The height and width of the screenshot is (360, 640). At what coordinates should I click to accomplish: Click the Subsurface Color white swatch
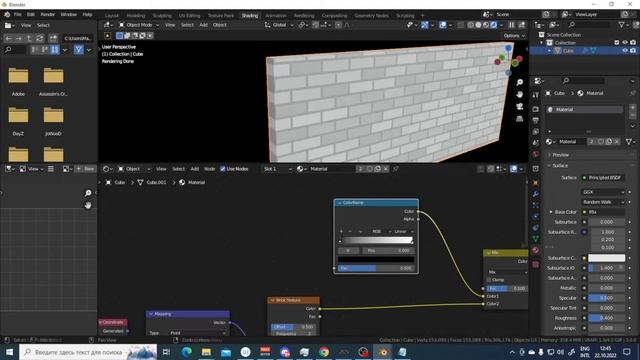click(x=606, y=258)
